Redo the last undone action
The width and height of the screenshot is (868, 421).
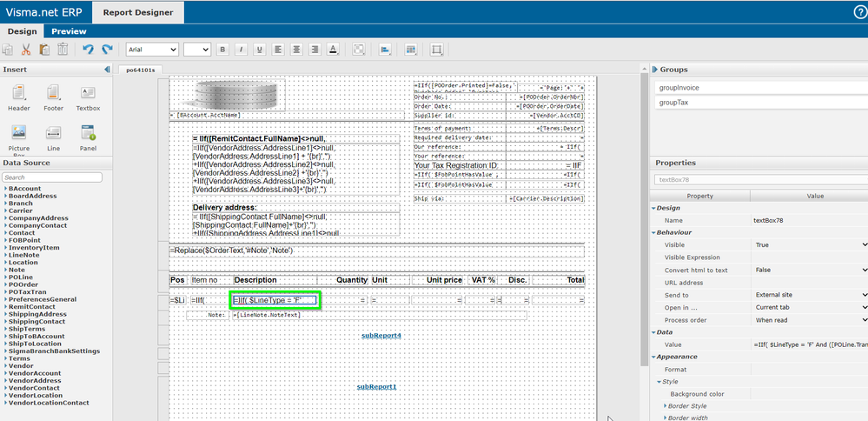pyautogui.click(x=107, y=50)
